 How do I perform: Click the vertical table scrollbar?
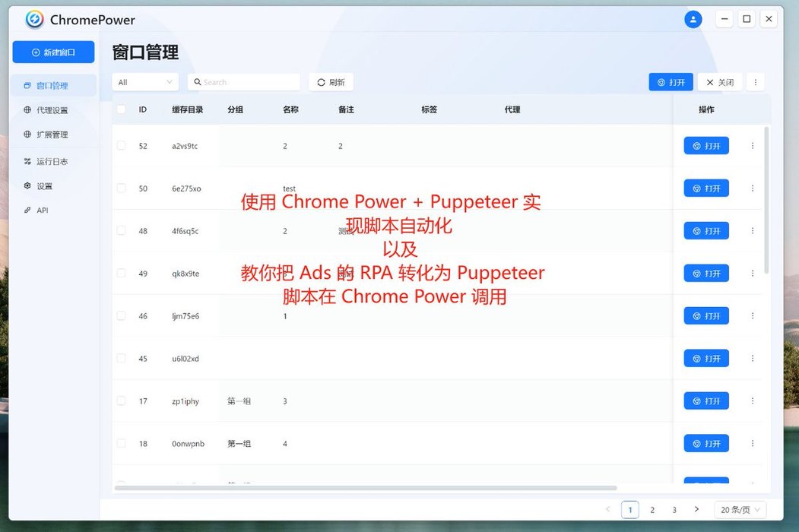(766, 201)
